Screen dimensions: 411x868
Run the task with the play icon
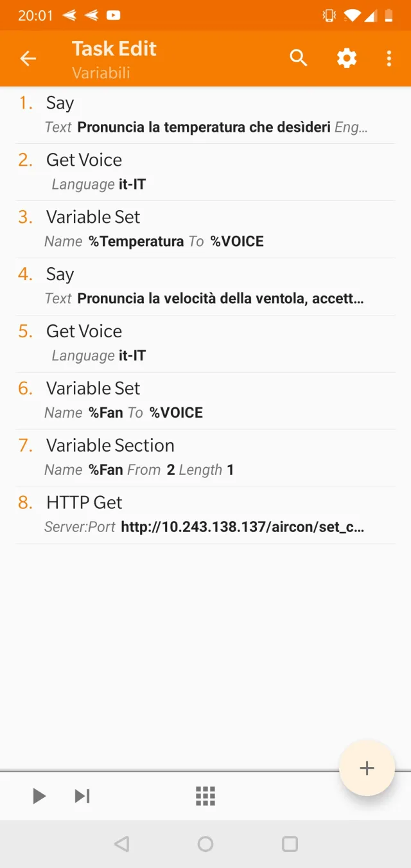(x=39, y=795)
